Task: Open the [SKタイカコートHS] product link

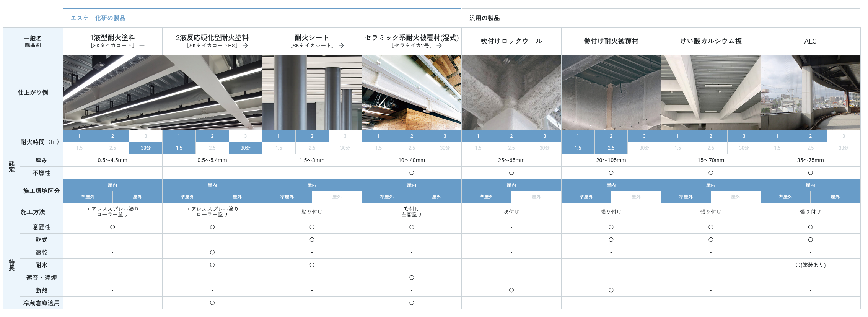Action: [x=212, y=46]
